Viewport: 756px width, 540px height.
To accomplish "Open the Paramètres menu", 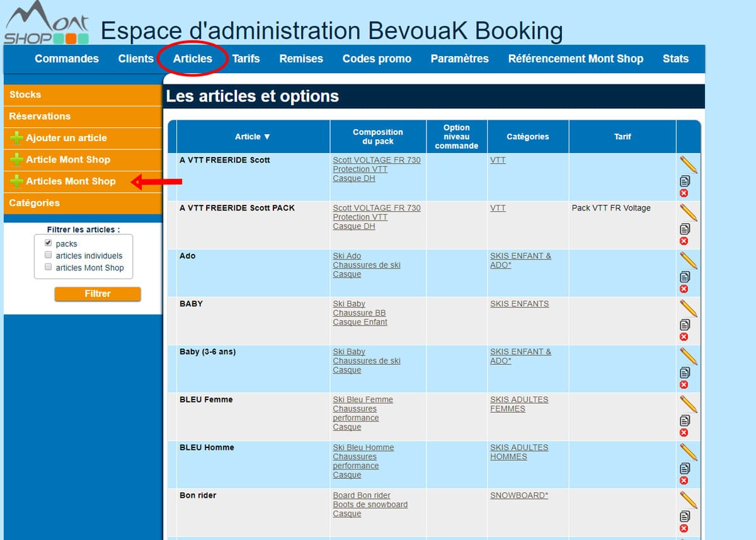I will [x=459, y=59].
